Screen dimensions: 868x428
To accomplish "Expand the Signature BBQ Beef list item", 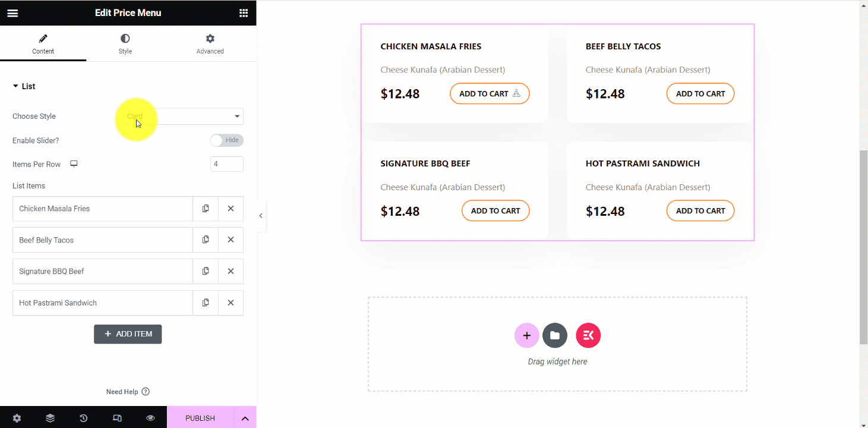I will (x=103, y=271).
